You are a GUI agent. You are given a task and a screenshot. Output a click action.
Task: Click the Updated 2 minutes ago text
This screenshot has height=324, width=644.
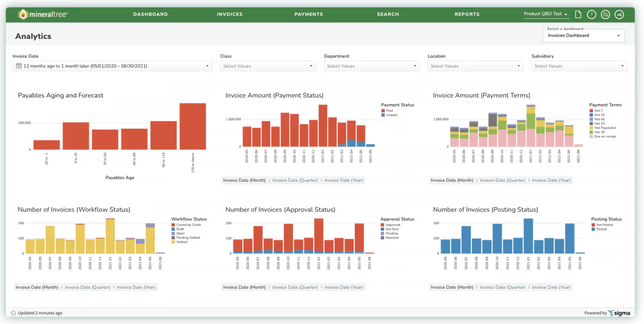[x=40, y=313]
